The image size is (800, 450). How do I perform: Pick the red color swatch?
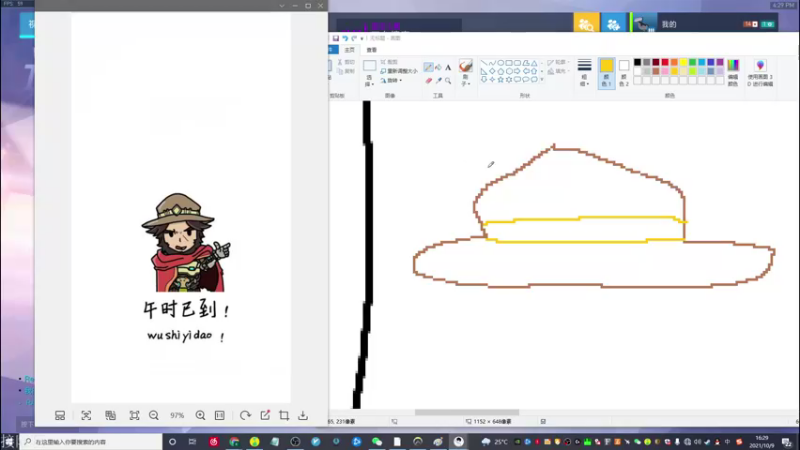tap(665, 62)
